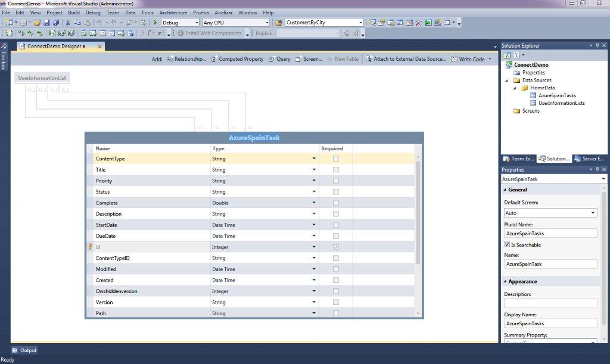
Task: Click the green arrow Start Page icon
Action: tap(428, 23)
